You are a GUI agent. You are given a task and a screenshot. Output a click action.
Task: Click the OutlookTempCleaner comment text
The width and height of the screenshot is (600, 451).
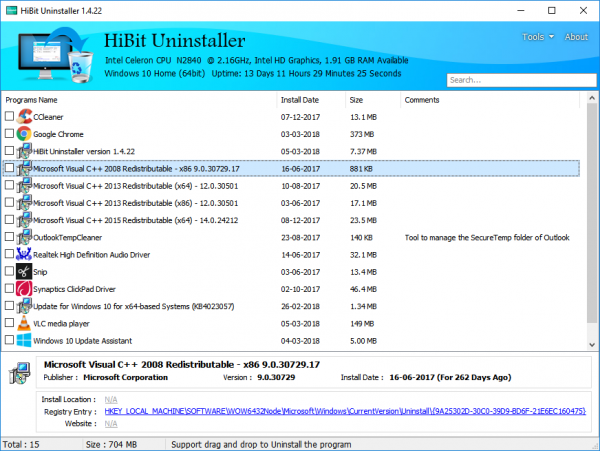tap(487, 238)
